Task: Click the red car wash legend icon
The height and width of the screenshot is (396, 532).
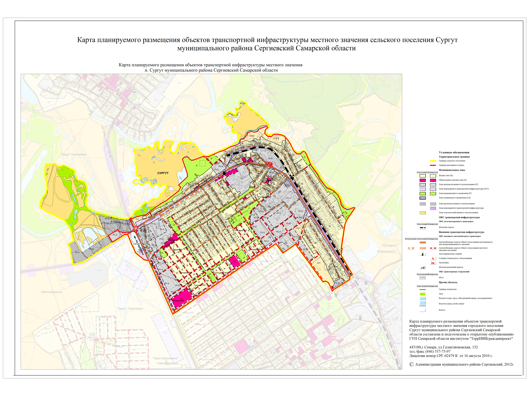Action: [433, 263]
